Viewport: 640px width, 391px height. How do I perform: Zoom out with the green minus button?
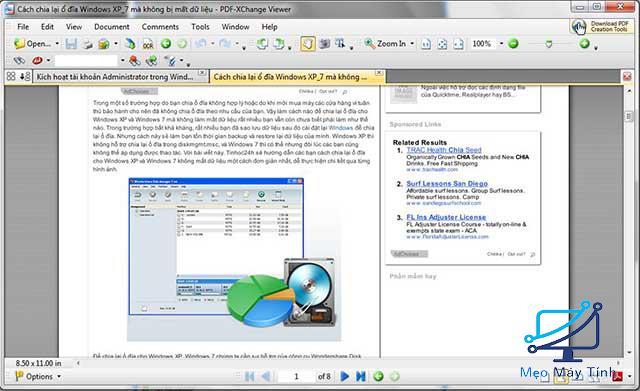coord(513,43)
